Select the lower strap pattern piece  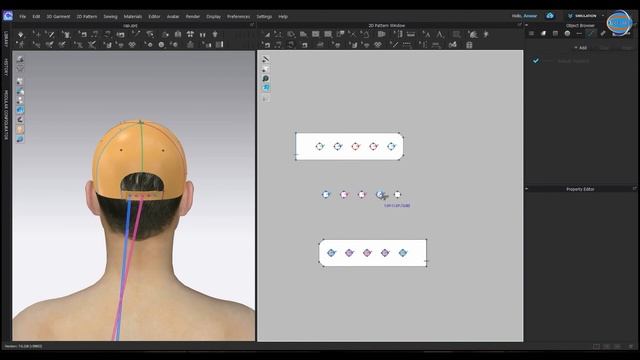click(x=373, y=253)
